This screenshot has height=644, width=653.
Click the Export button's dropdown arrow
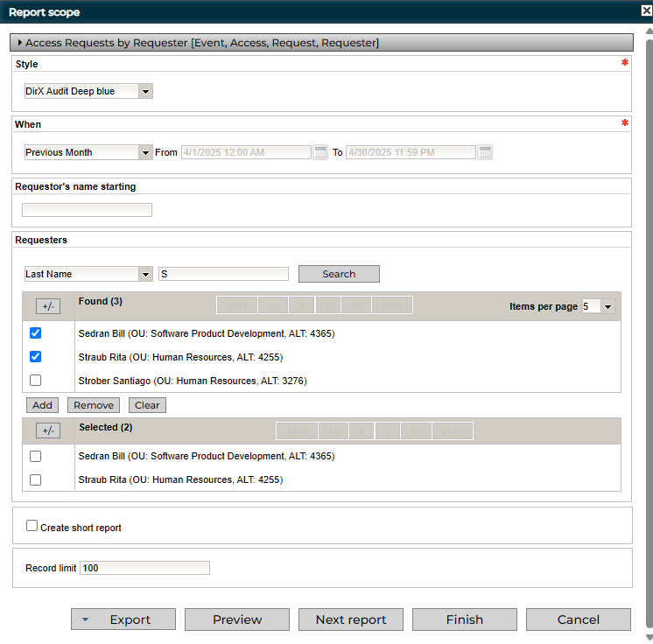pos(85,619)
